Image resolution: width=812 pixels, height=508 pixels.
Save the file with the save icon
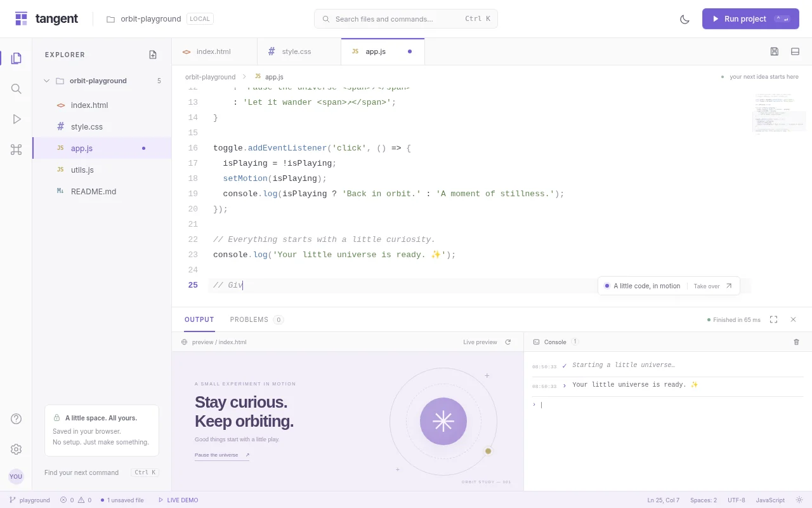pos(775,51)
